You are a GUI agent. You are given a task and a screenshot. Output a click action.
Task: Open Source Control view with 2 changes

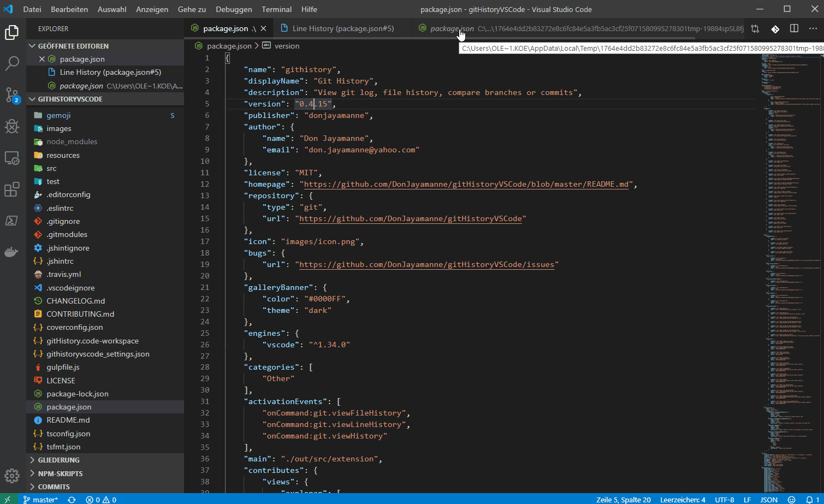(x=12, y=95)
